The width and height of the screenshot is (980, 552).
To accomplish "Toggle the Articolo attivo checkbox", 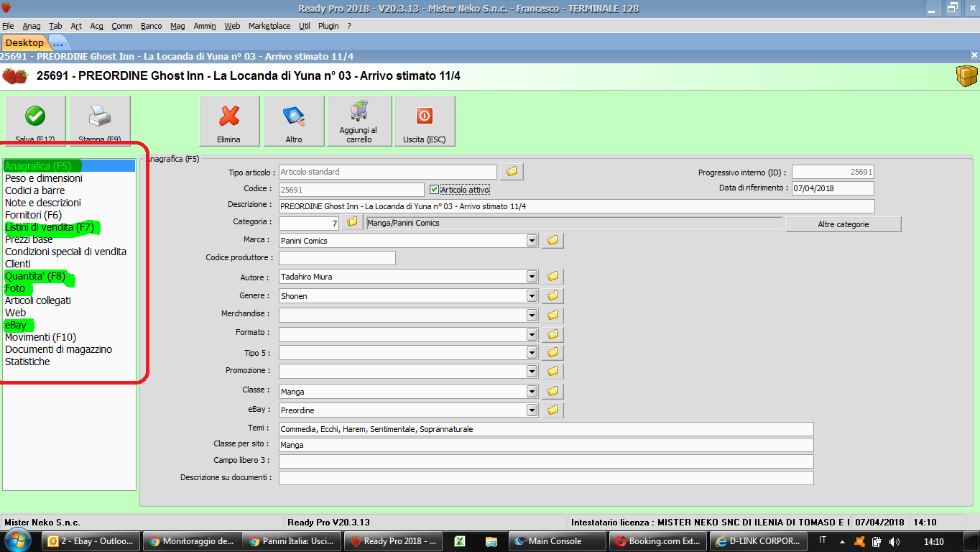I will 434,190.
